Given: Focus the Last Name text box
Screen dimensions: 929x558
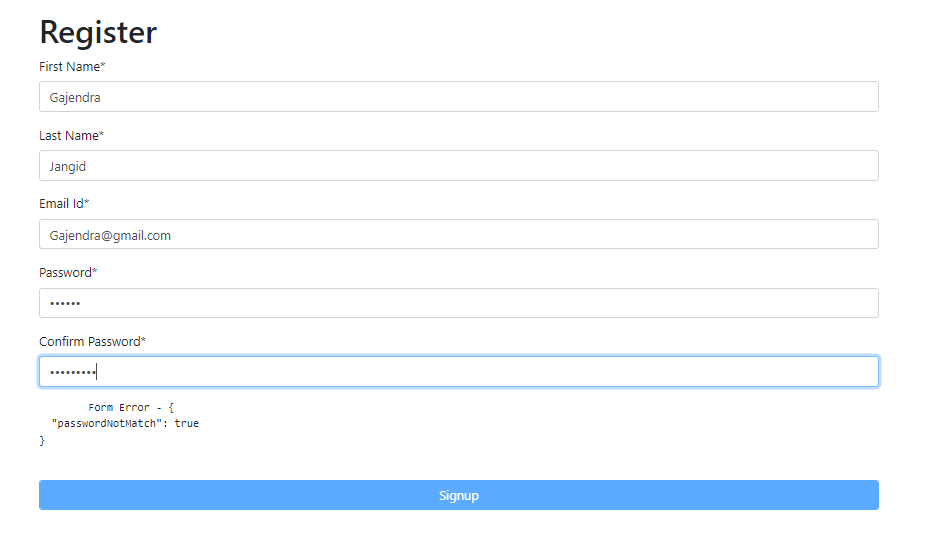Looking at the screenshot, I should click(x=458, y=166).
